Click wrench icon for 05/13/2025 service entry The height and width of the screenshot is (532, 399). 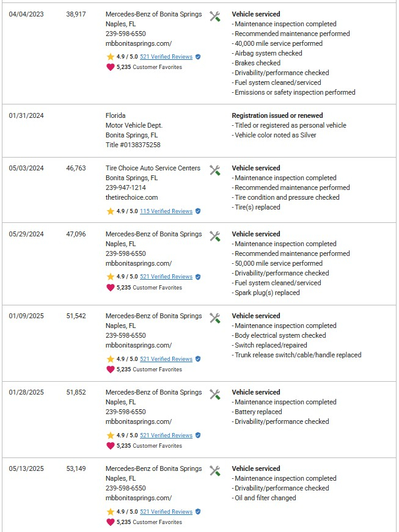[214, 471]
